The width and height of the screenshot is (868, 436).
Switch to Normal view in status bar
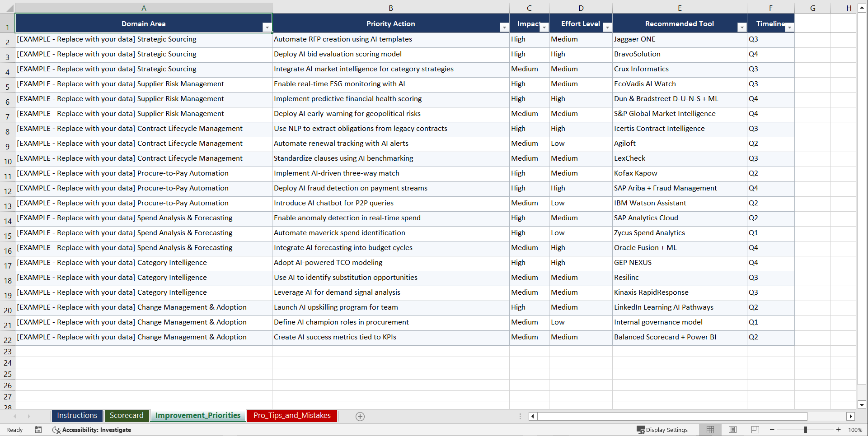710,430
